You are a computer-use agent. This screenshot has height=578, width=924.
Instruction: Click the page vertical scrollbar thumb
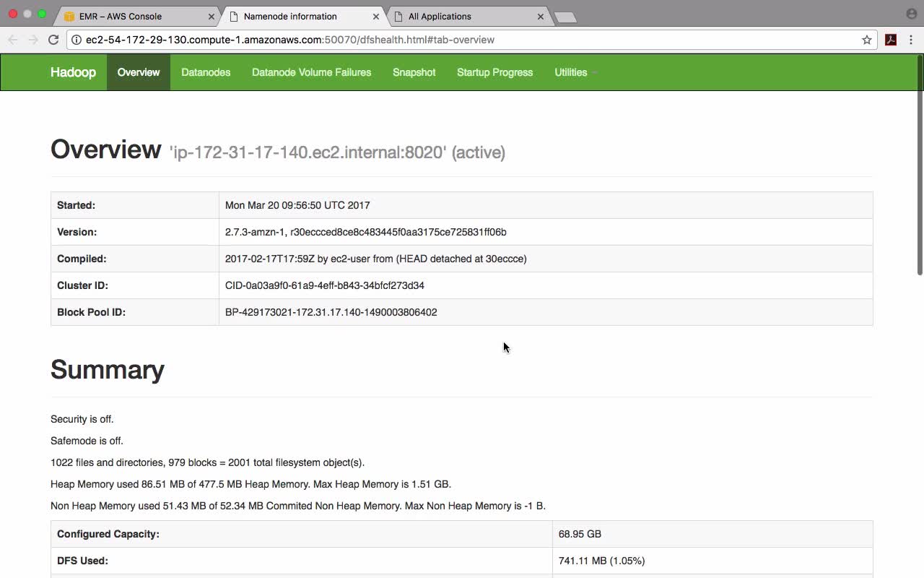tap(920, 165)
